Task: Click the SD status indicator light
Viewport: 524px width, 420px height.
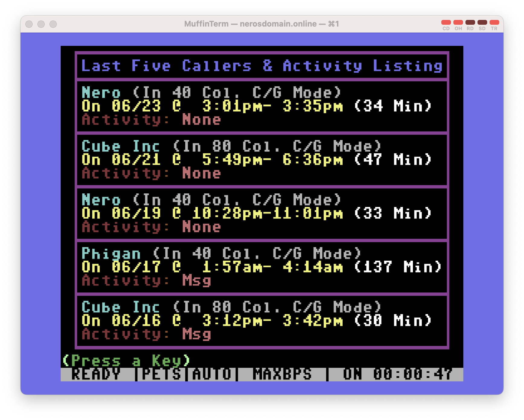Action: click(x=482, y=22)
